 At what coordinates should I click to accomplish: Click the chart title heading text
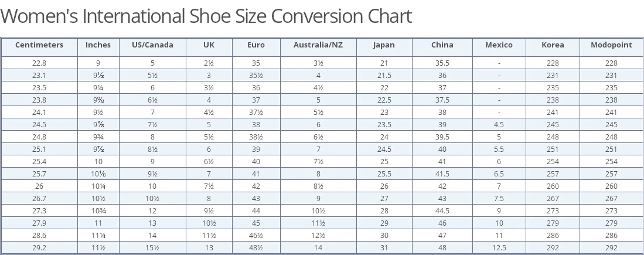tap(206, 16)
